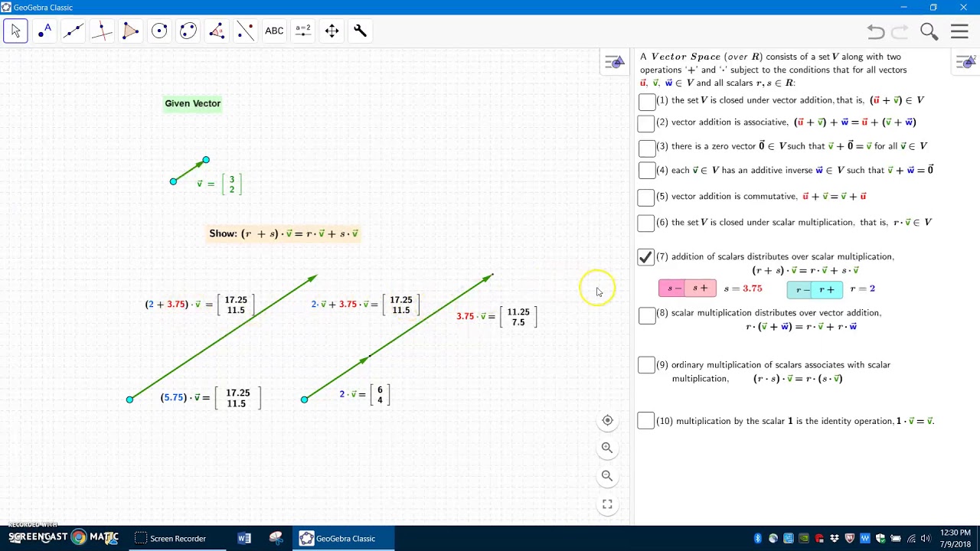Image resolution: width=980 pixels, height=551 pixels.
Task: Open Word from the taskbar
Action: click(244, 538)
